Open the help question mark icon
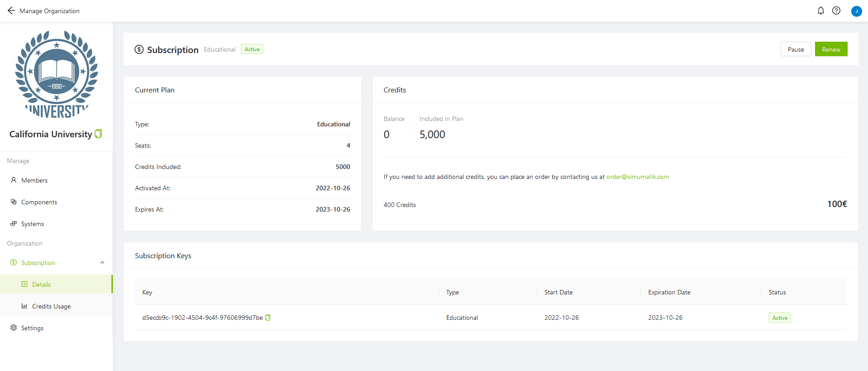Screen dimensions: 868x371 [x=836, y=10]
